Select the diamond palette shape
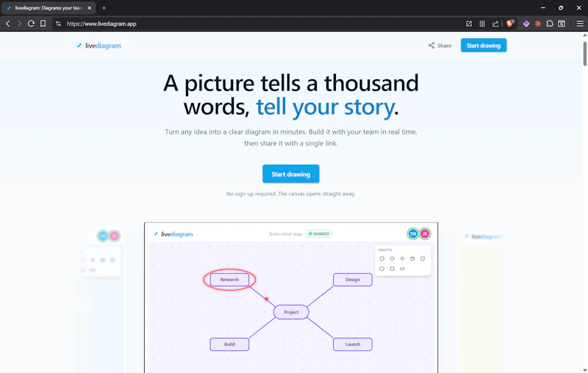This screenshot has width=588, height=373. click(402, 258)
